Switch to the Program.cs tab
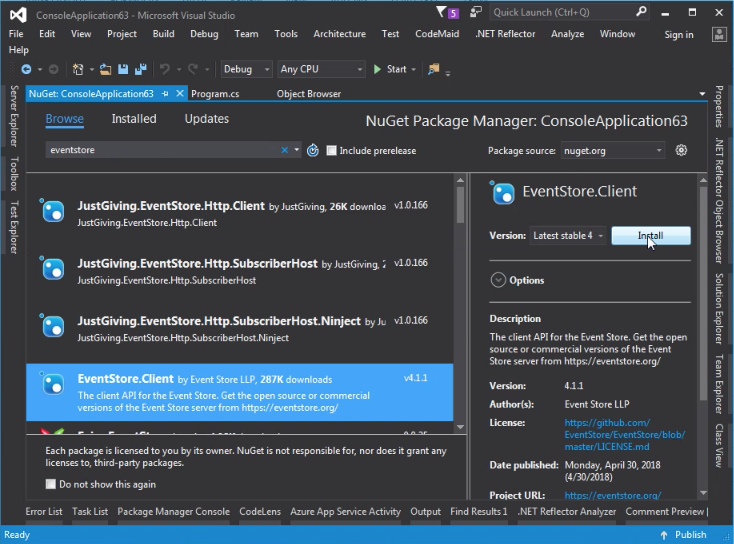The height and width of the screenshot is (544, 734). [215, 94]
